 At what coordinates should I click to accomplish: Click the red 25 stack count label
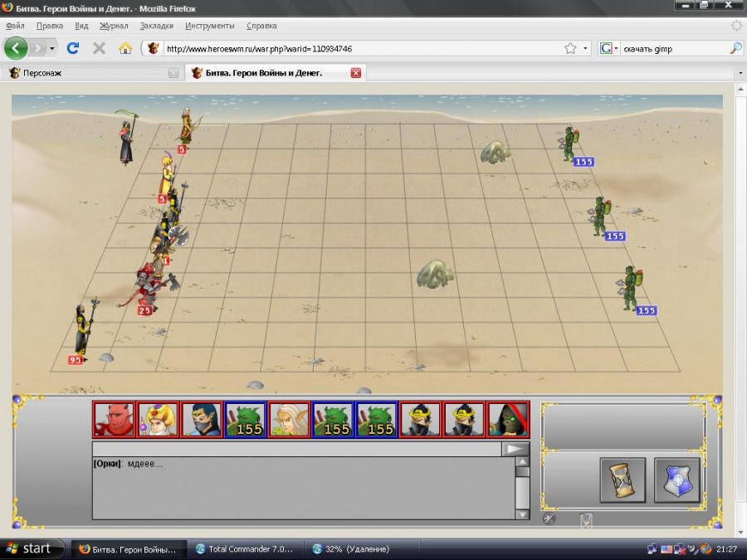144,310
